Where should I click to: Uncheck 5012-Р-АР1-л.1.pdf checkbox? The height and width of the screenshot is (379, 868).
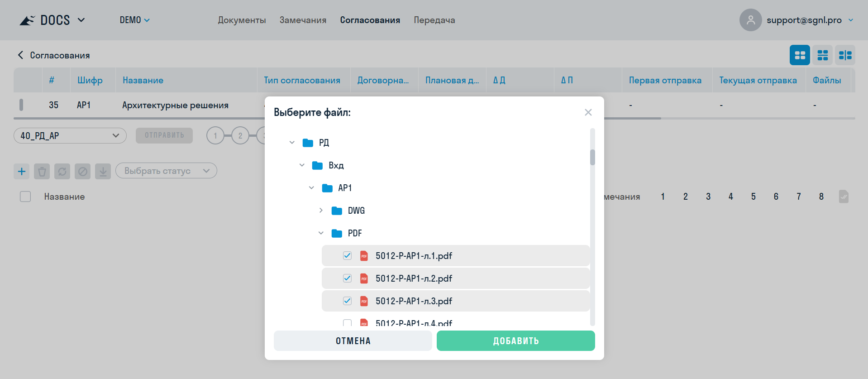pyautogui.click(x=347, y=256)
